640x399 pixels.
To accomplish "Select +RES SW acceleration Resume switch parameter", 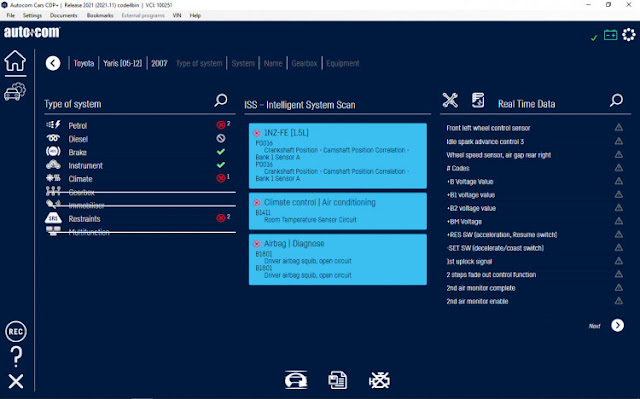I will (502, 235).
